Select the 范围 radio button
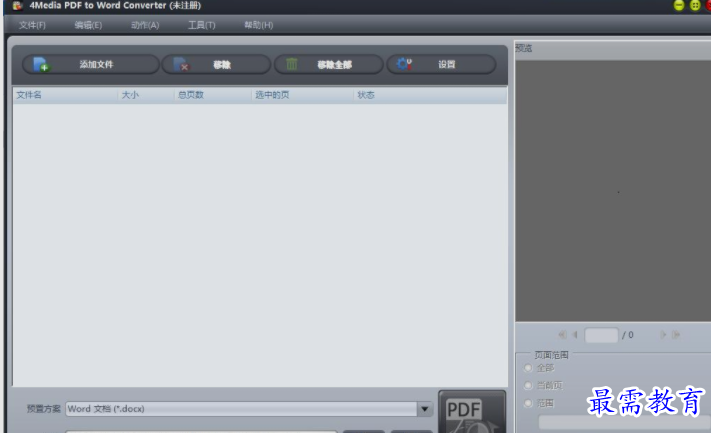This screenshot has width=711, height=433. pyautogui.click(x=528, y=403)
